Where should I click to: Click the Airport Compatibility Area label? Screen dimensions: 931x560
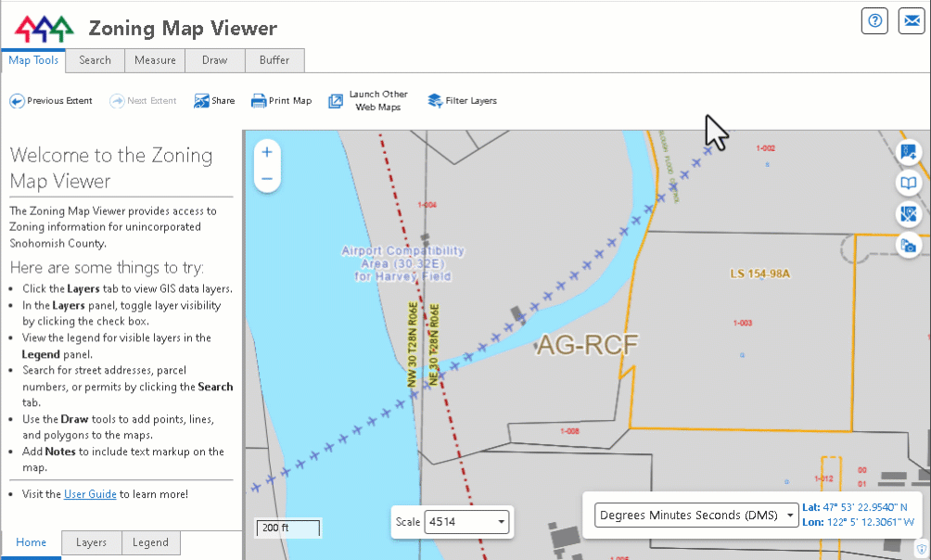point(403,263)
